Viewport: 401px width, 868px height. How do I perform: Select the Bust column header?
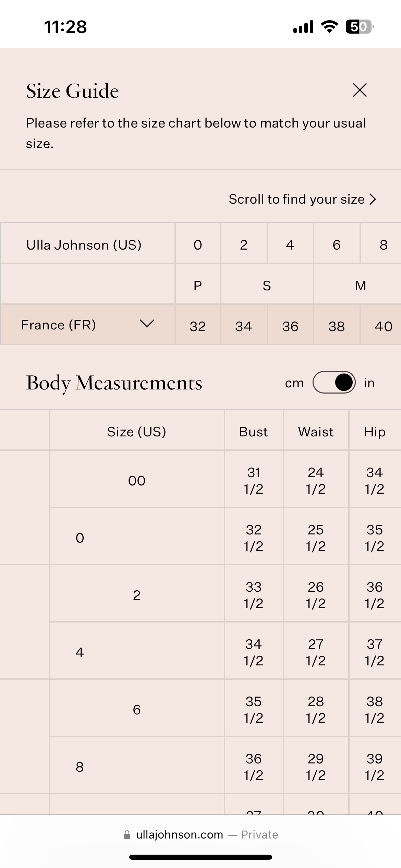pyautogui.click(x=253, y=432)
